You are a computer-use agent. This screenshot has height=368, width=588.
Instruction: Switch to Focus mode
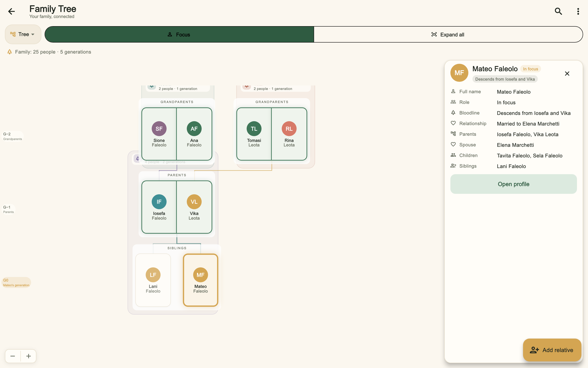coord(179,34)
